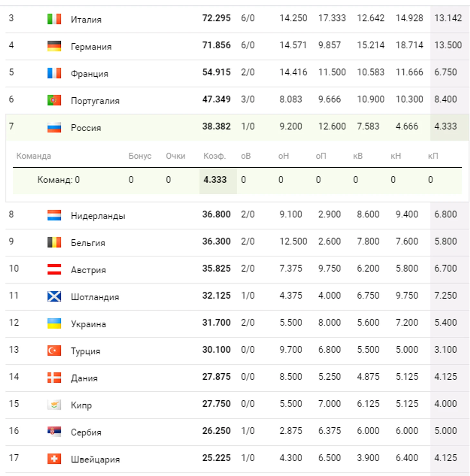Click the Germany flag icon
The height and width of the screenshot is (476, 470).
[x=54, y=46]
